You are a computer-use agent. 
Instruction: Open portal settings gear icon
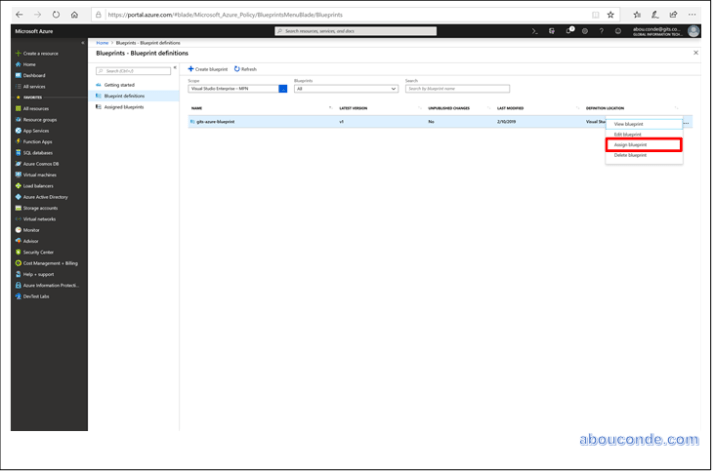click(585, 31)
